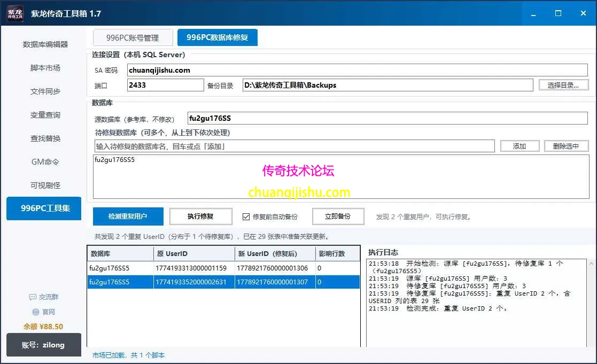Viewport: 597px width, 364px height.
Task: Click 删除选中 button
Action: [566, 146]
